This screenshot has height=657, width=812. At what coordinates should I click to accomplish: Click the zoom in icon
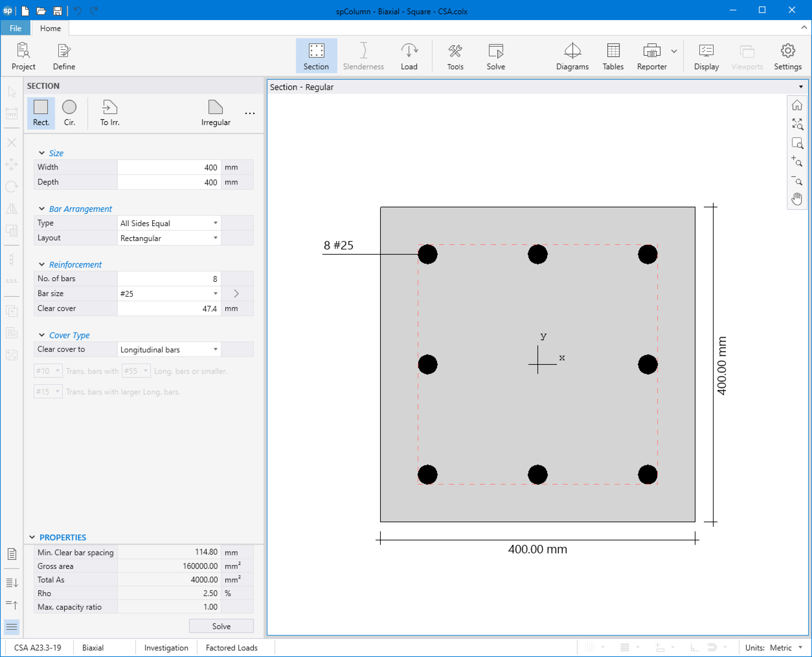coord(797,161)
